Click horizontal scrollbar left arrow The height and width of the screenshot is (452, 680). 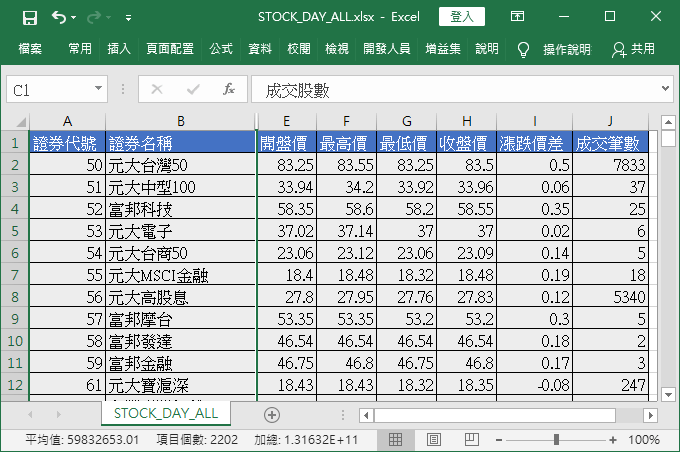[x=366, y=416]
